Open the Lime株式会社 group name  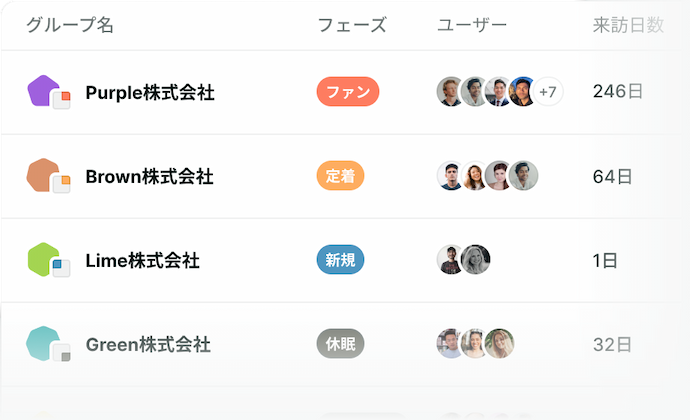tap(143, 261)
